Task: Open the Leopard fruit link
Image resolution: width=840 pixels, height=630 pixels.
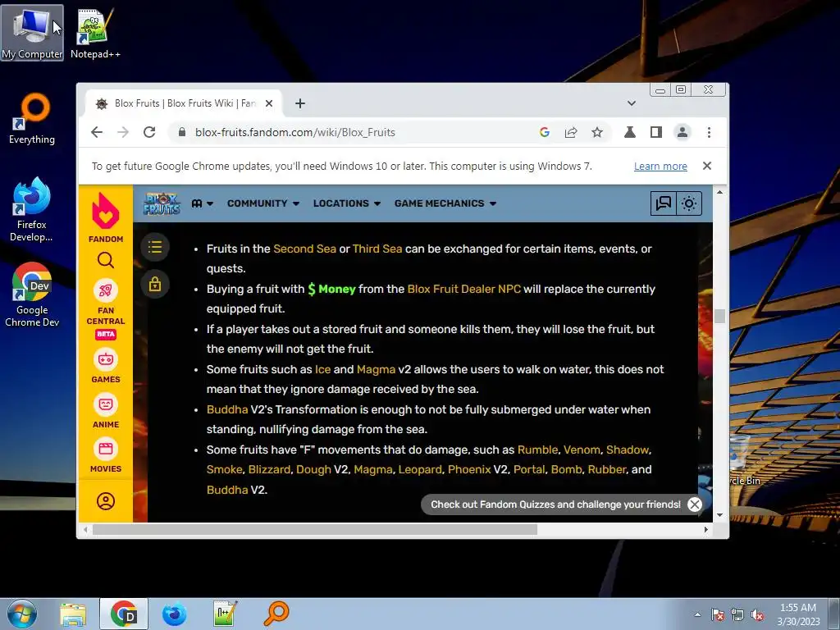Action: point(420,470)
